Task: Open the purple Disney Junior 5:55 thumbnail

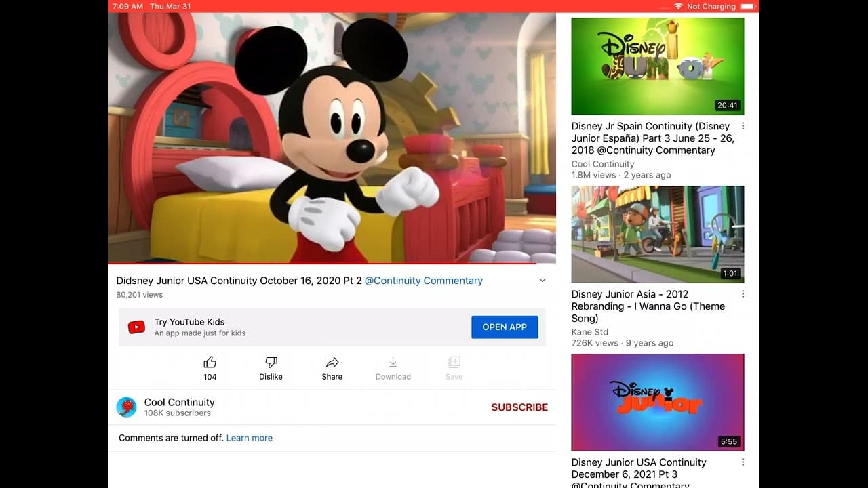Action: point(658,402)
